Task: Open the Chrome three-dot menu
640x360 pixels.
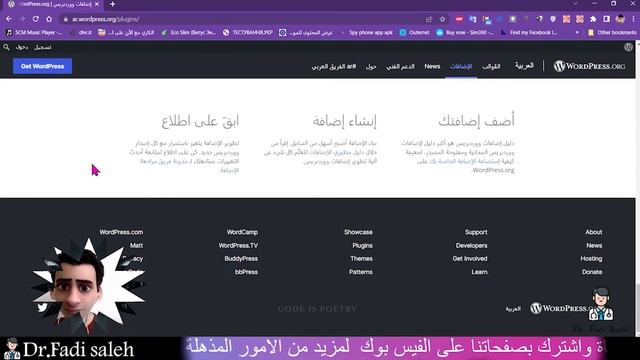Action: [x=633, y=19]
